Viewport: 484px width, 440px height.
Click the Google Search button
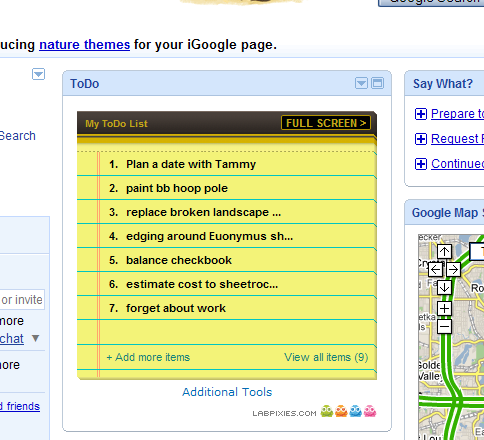pos(431,3)
